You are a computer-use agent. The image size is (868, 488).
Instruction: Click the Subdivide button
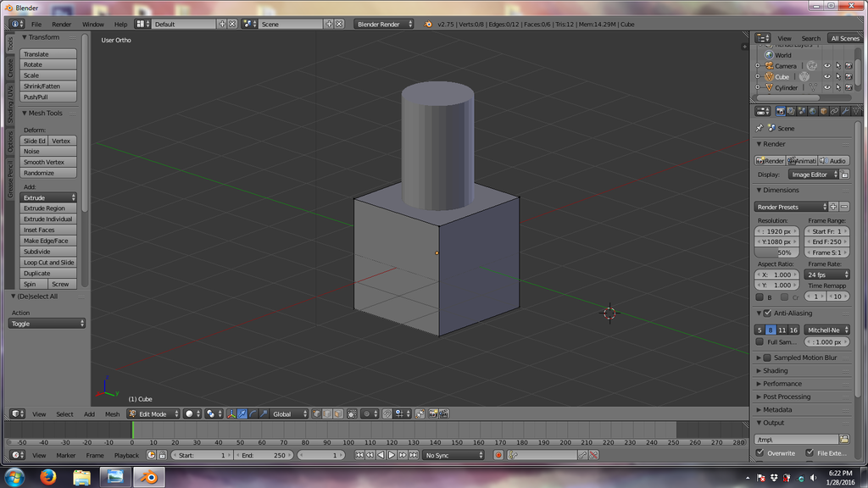tap(48, 252)
